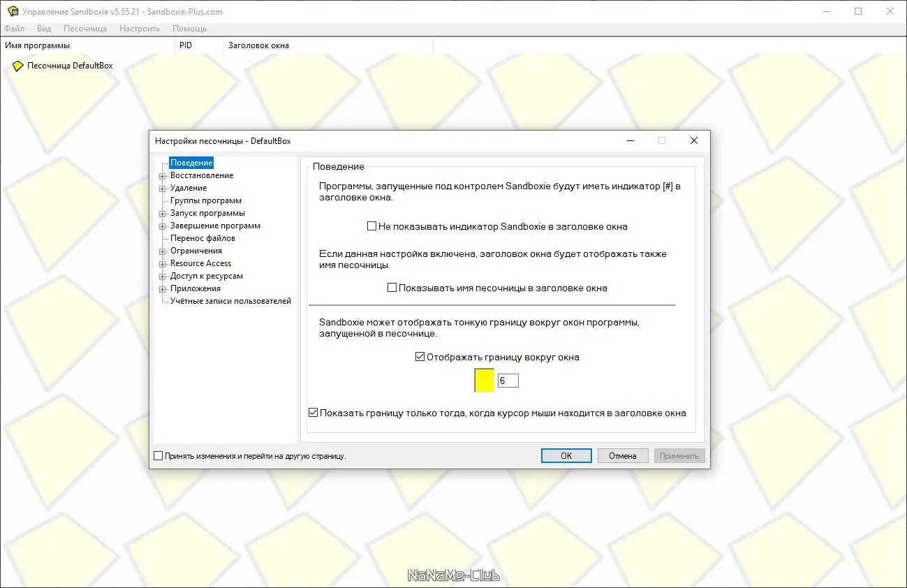
Task: Click the Заголовок окна column header
Action: click(328, 45)
